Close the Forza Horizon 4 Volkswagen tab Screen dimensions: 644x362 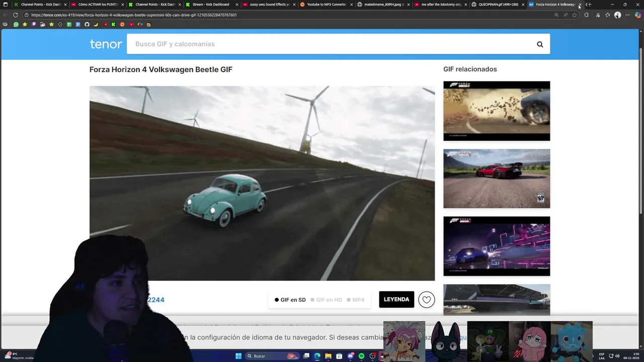(580, 5)
